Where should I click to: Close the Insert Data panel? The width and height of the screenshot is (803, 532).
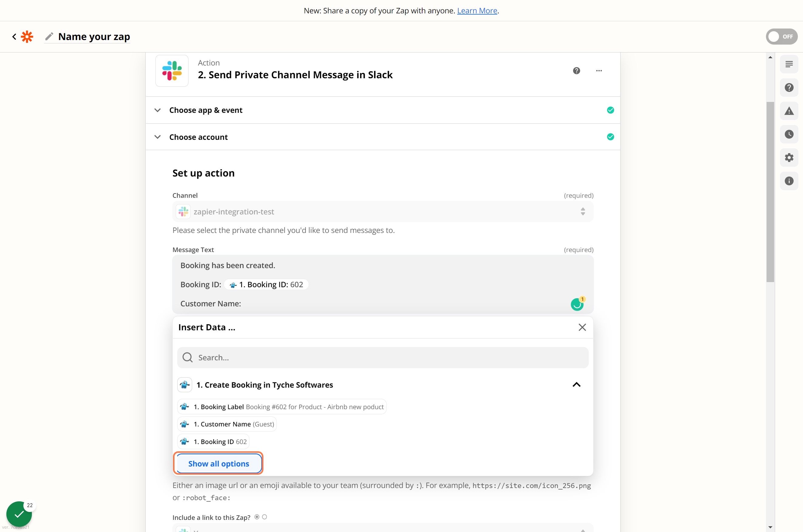(582, 327)
